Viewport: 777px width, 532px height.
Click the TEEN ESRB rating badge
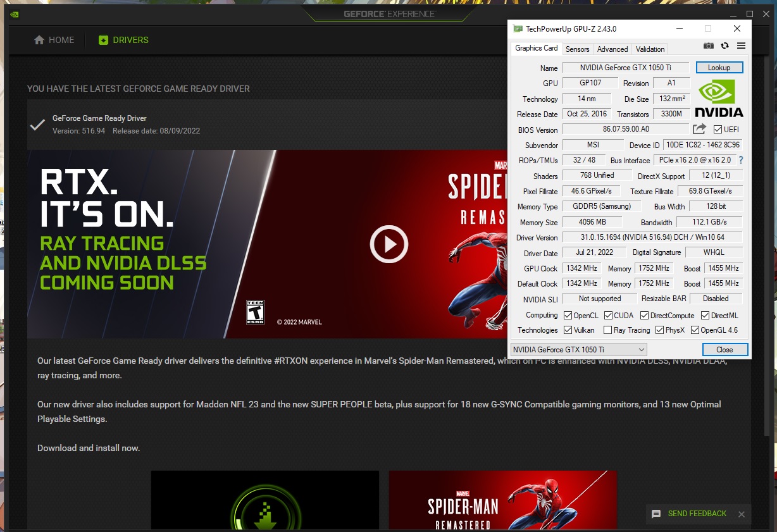[255, 312]
